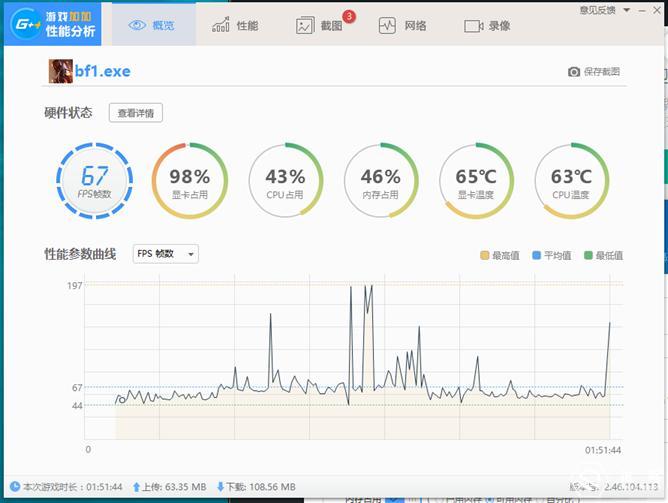This screenshot has height=503, width=668.
Task: Click the bf1.exe process name
Action: (x=103, y=71)
